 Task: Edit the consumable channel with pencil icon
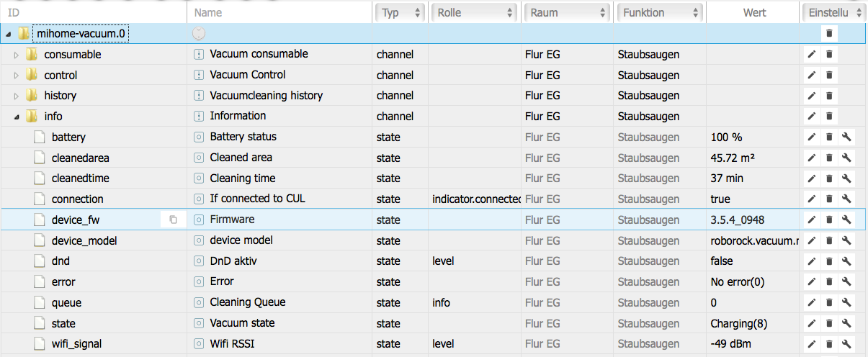coord(812,54)
